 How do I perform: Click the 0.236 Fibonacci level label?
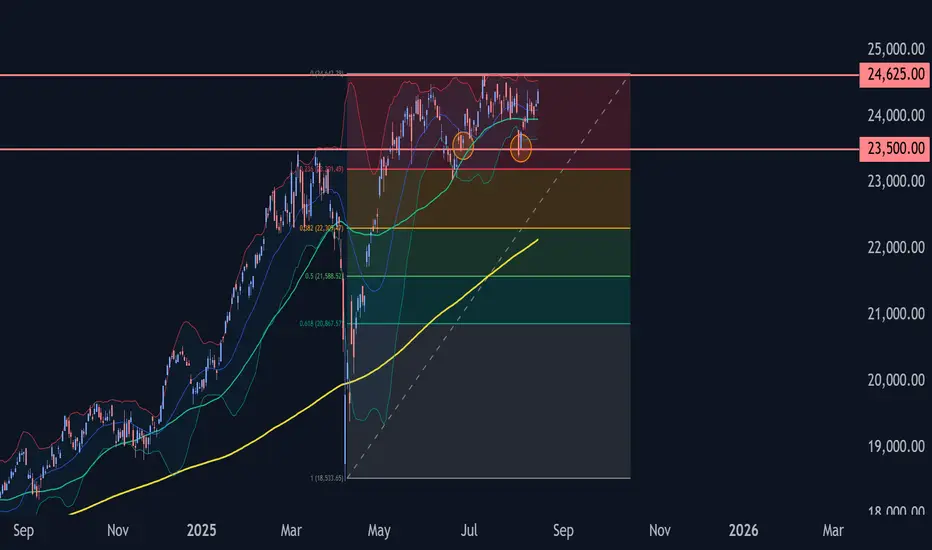point(322,169)
